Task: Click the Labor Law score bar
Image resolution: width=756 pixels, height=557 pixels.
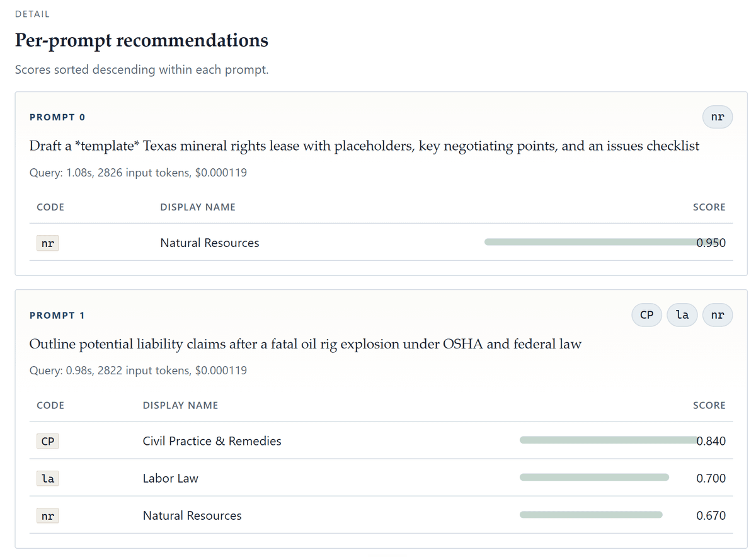Action: (x=594, y=477)
